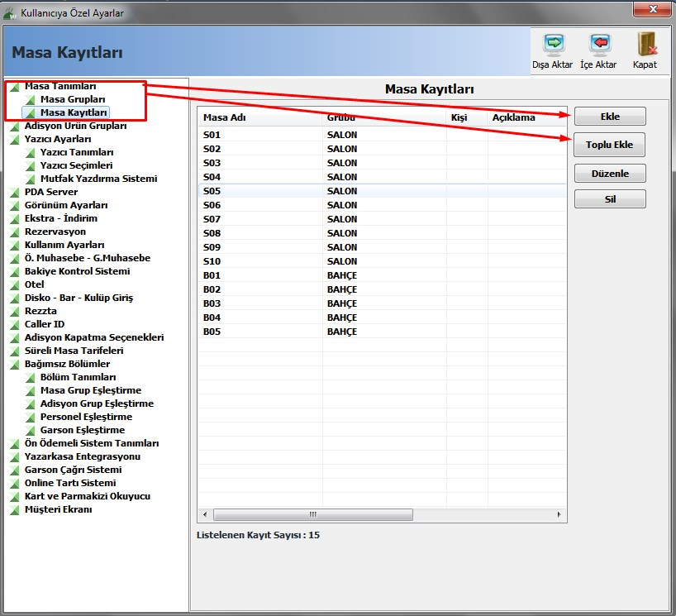Click the icon beside PDA Server
676x616 pixels.
coord(15,193)
